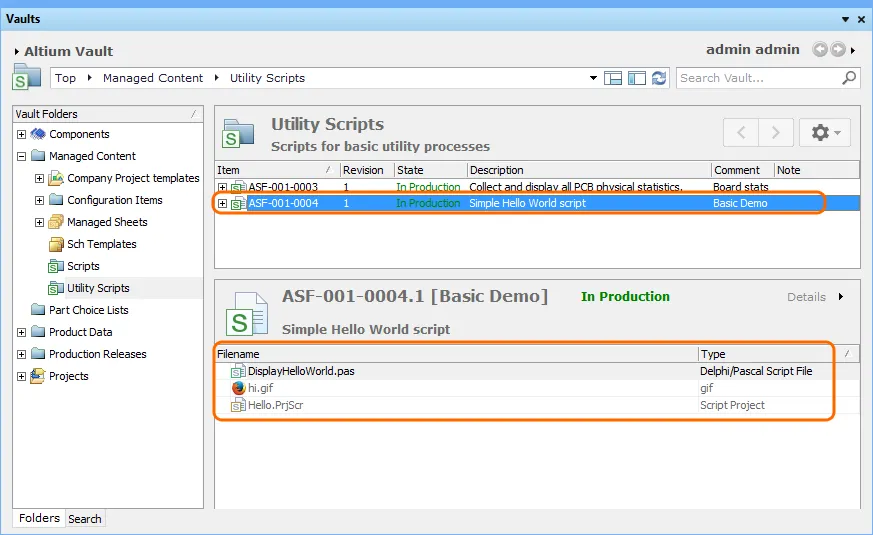This screenshot has width=873, height=535.
Task: Sort by the Item column header
Action: (277, 170)
